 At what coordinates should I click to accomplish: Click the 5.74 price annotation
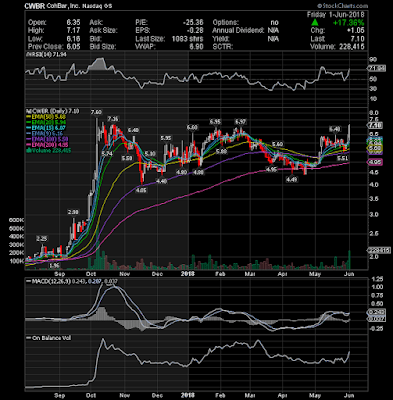pos(107,154)
